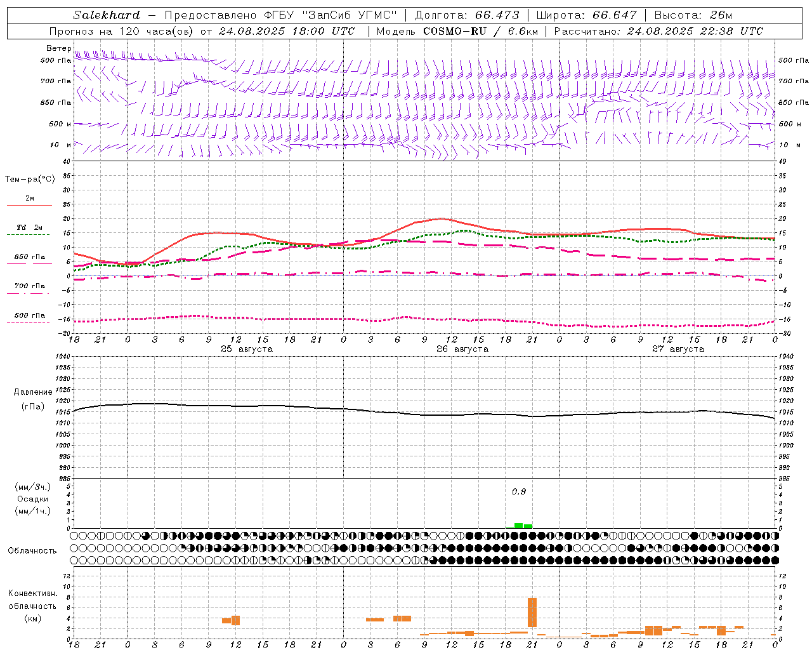
Task: Click the Давление pressure panel label
Action: pyautogui.click(x=33, y=392)
